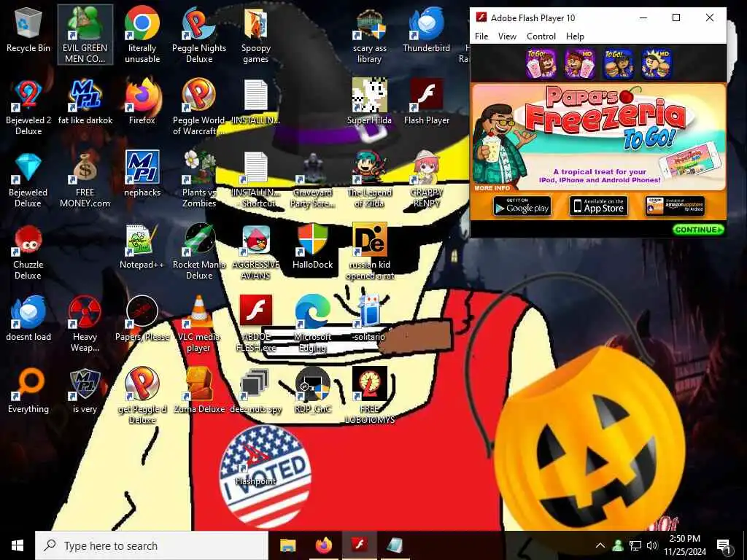Click the blue To Go! burger game thumbnail
The image size is (747, 560).
(619, 63)
